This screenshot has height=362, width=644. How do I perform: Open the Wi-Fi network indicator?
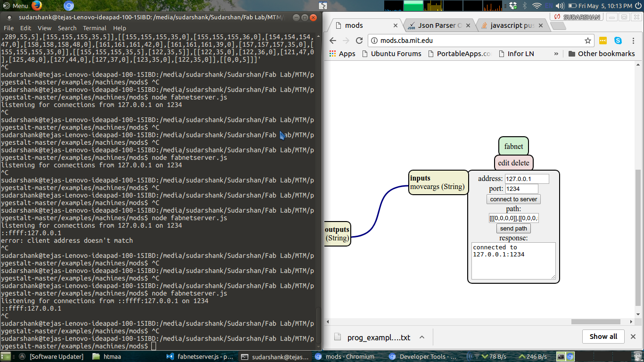tap(537, 6)
